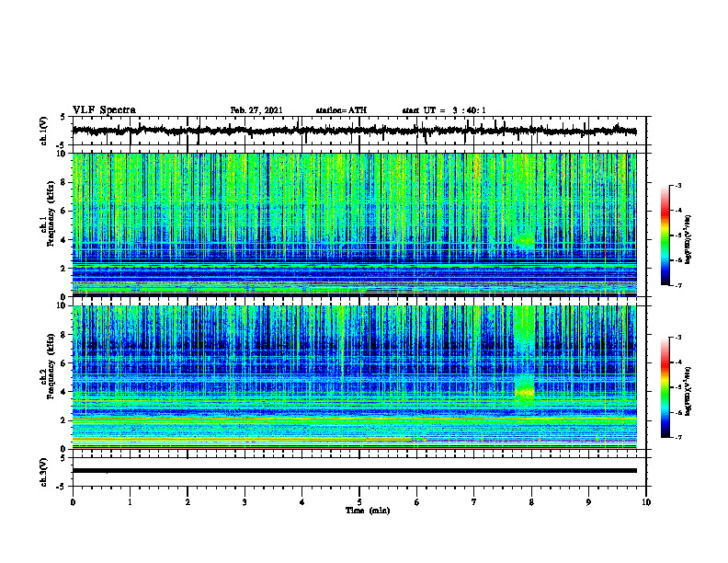Click time axis tick label '3'
Image resolution: width=728 pixels, height=563 pixels.
(x=245, y=502)
